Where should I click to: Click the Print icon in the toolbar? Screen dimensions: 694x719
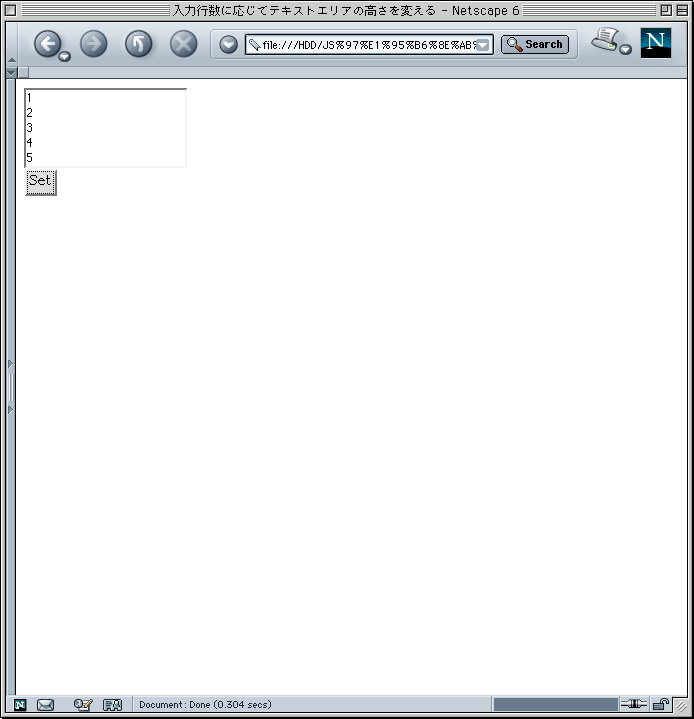tap(605, 39)
